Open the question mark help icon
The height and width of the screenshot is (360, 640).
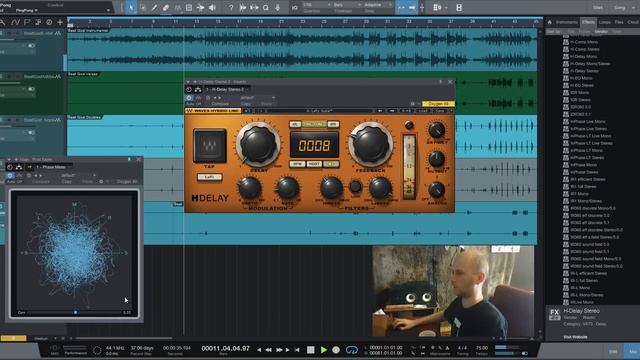tap(231, 7)
